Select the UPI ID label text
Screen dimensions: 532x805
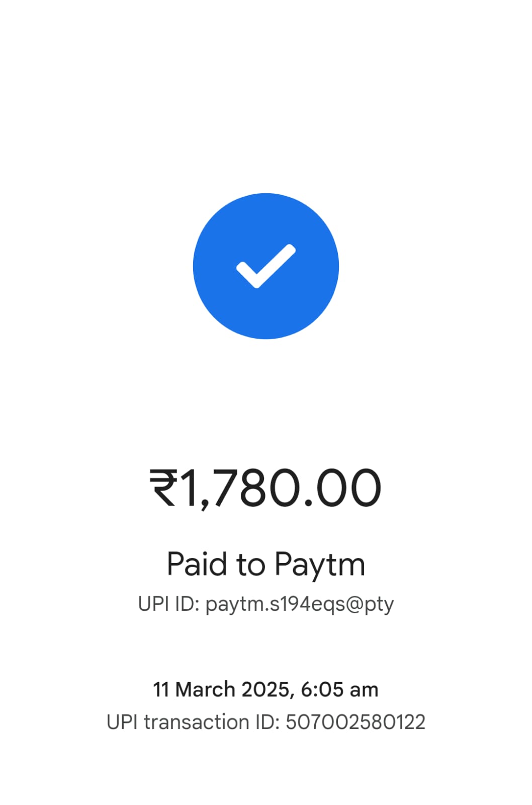coord(169,603)
